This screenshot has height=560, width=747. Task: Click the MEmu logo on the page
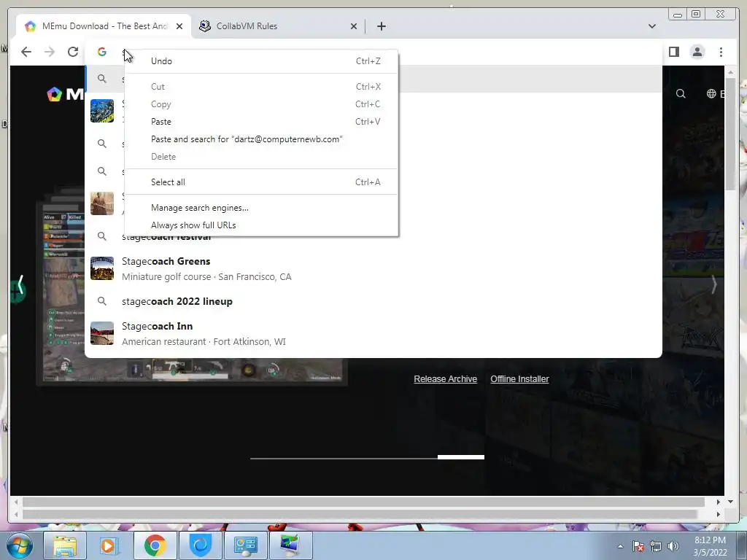pos(65,94)
